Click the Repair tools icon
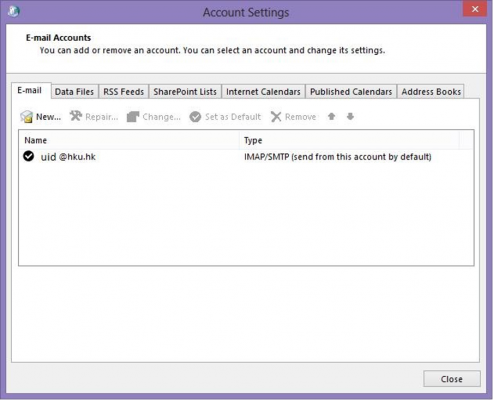493x400 pixels. tap(76, 116)
